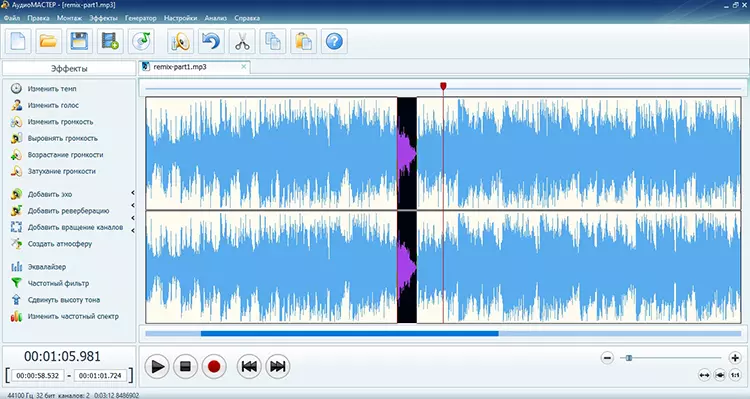Screen dimensions: 750x399
Task: Click the CD with music note icon
Action: pos(141,42)
